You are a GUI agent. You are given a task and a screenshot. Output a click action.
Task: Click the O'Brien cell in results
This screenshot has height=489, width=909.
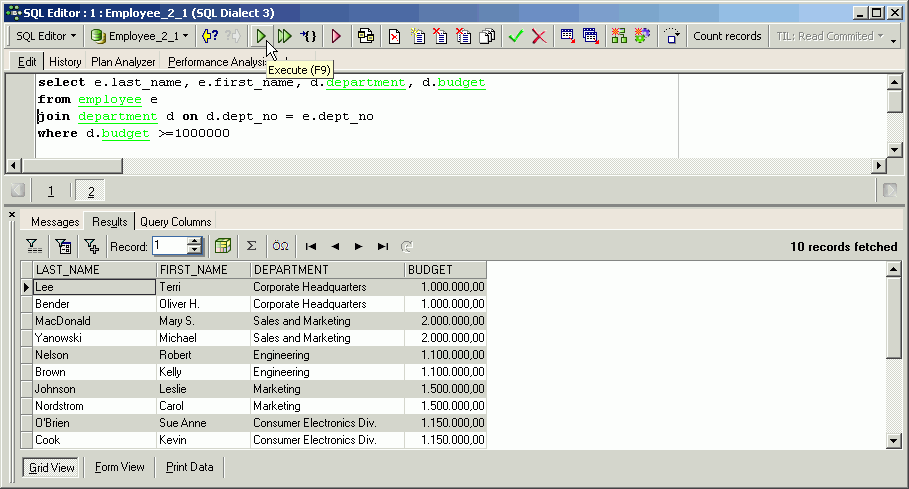pos(94,423)
